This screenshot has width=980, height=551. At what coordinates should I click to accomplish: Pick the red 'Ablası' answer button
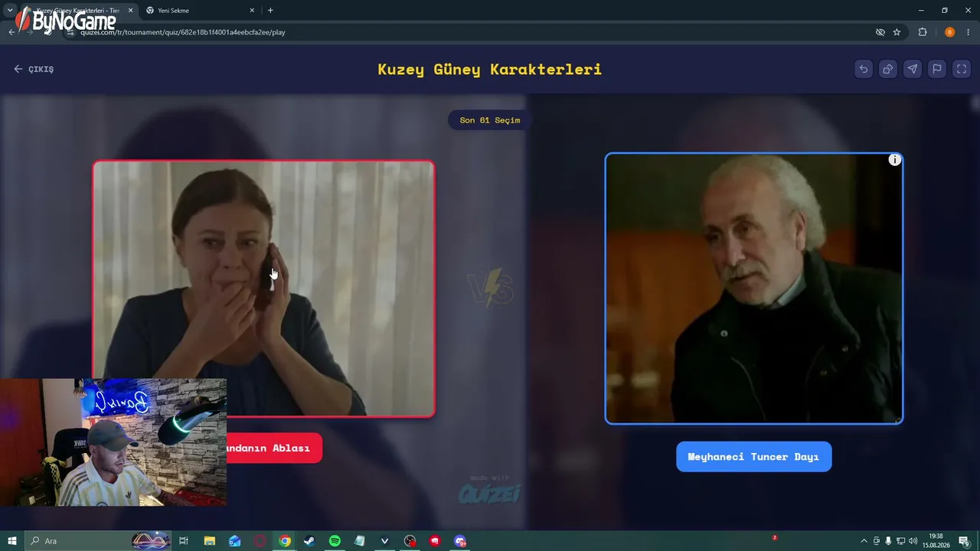(274, 448)
